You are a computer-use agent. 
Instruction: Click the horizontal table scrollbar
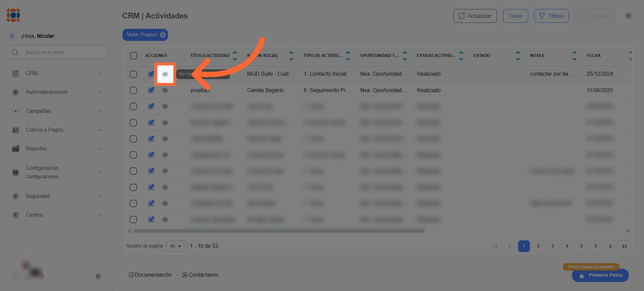(279, 231)
